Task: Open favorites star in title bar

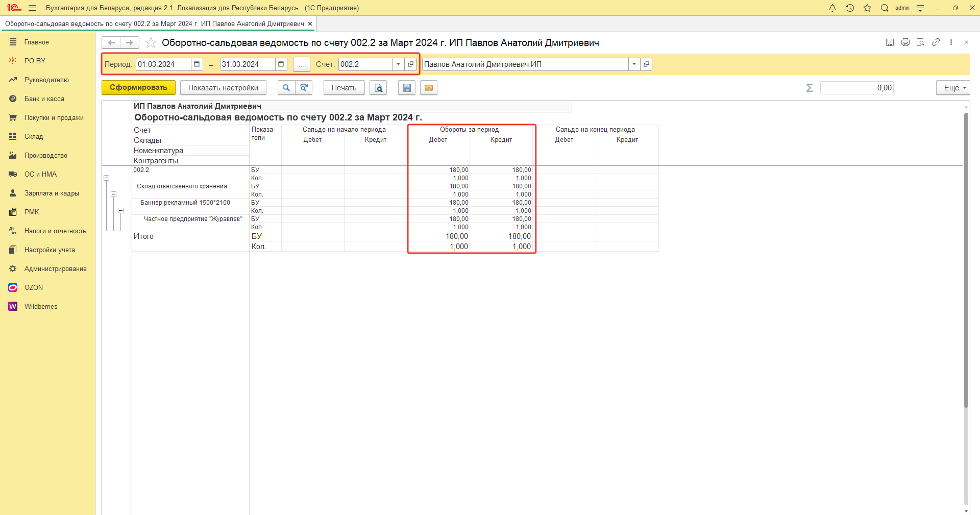Action: [867, 8]
